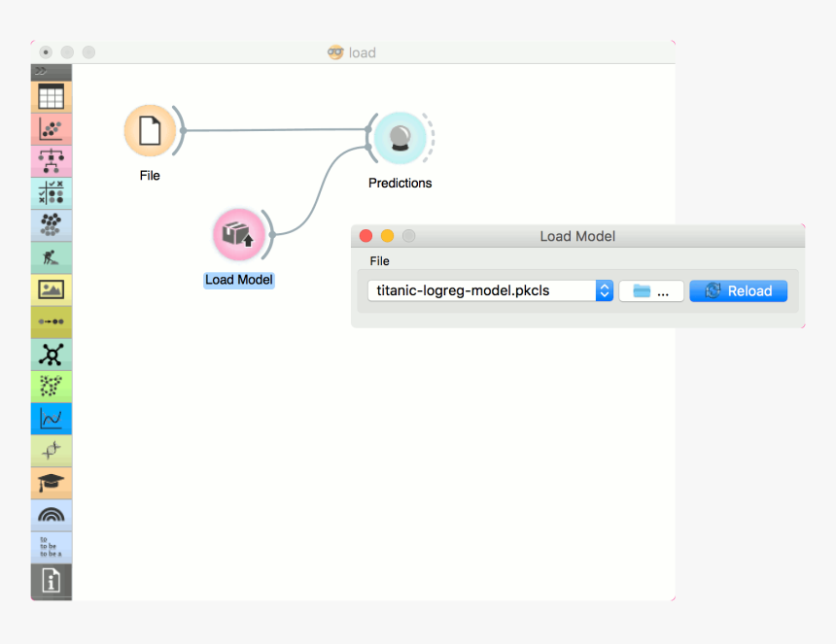Open the Load Model widget on canvas
836x644 pixels.
tap(239, 234)
